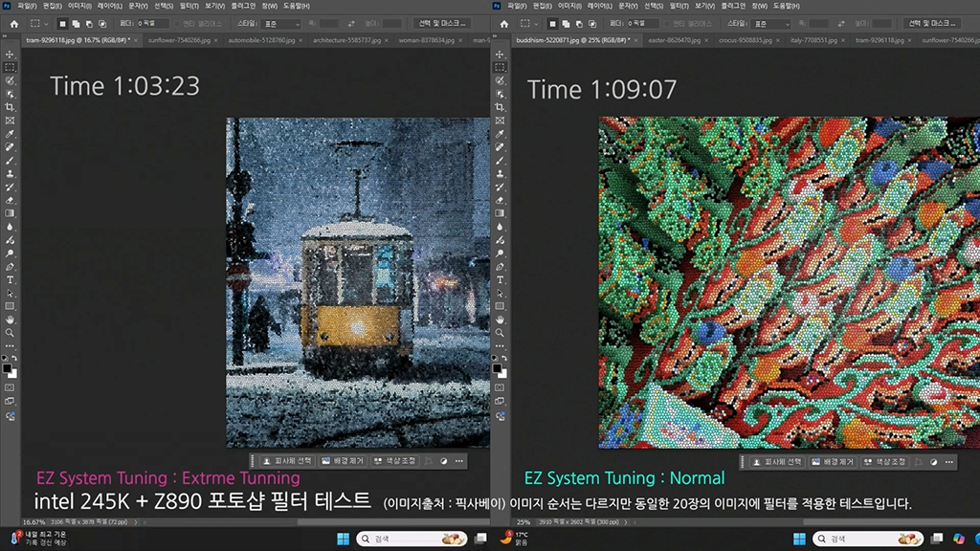This screenshot has width=980, height=551.
Task: Select the Move tool in left Photoshop window
Action: point(10,55)
